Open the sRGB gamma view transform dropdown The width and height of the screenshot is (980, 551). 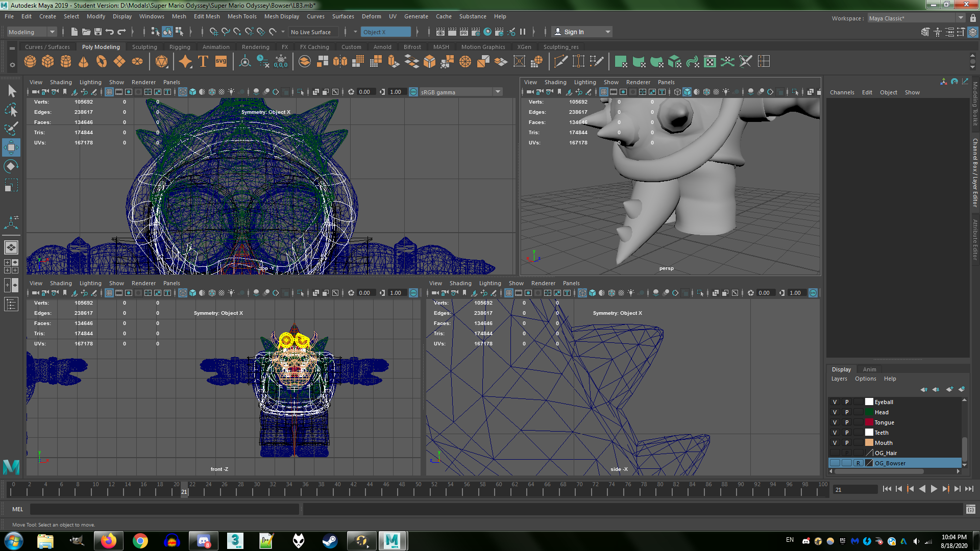(460, 92)
